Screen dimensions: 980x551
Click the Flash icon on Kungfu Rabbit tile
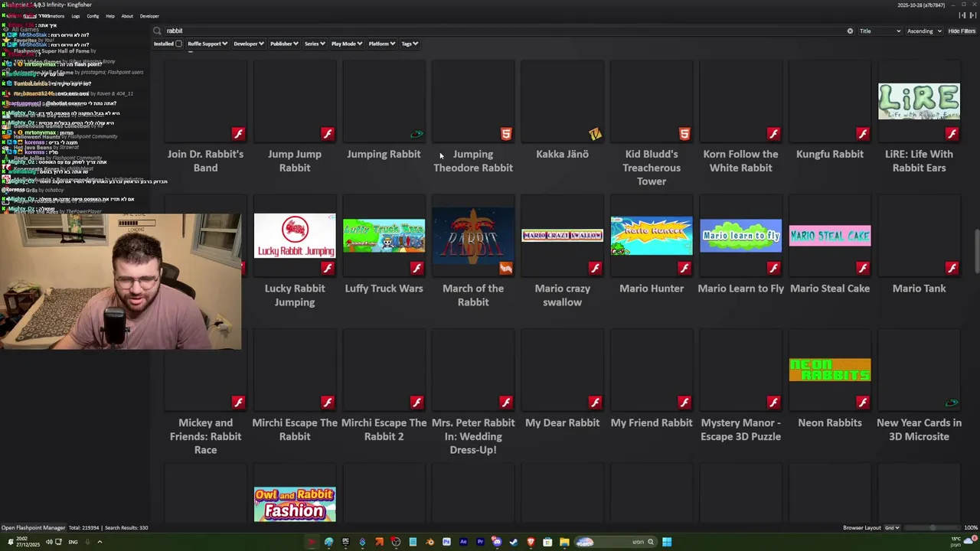[x=863, y=134]
